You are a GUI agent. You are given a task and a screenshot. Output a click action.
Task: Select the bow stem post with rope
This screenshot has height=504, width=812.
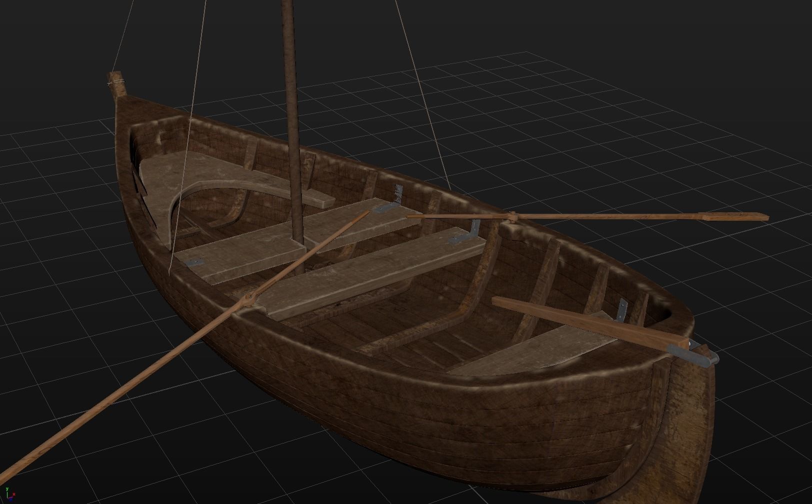(117, 84)
